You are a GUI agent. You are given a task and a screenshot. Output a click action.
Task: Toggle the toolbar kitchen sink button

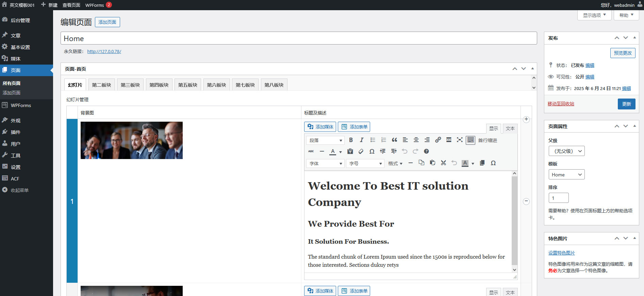coord(470,140)
